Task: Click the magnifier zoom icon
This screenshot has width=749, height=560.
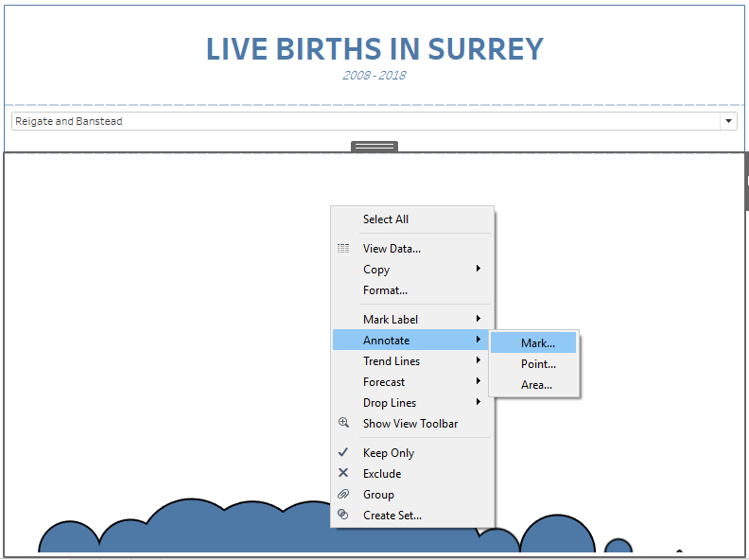Action: 343,423
